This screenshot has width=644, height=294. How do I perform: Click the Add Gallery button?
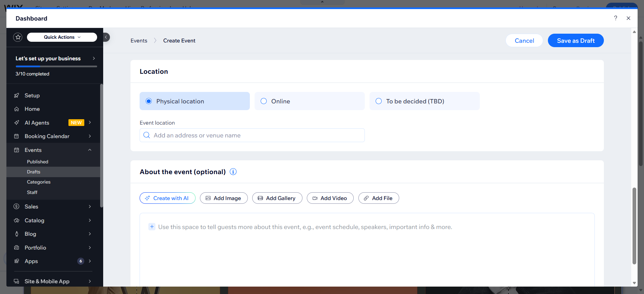click(277, 198)
